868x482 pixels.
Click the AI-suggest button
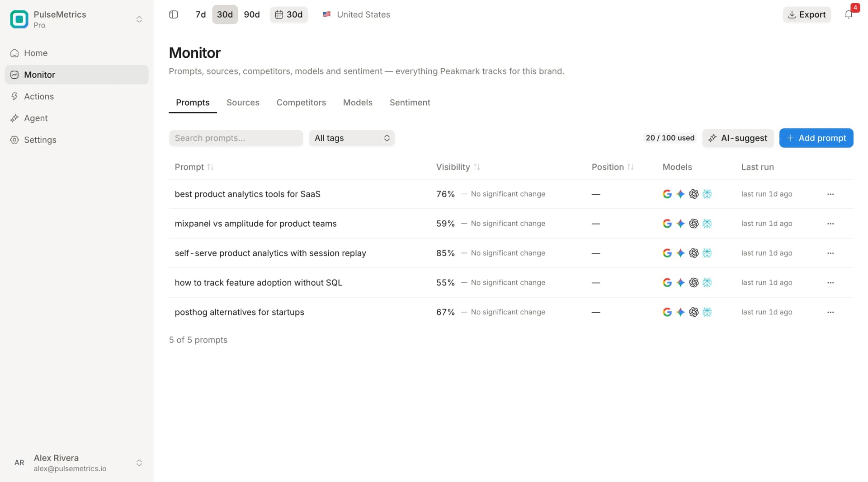point(738,138)
